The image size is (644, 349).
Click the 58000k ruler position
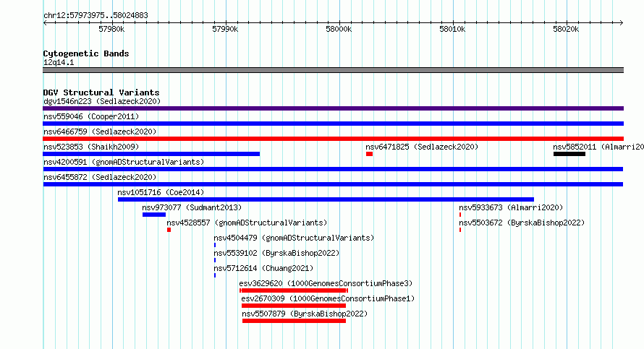pos(339,29)
